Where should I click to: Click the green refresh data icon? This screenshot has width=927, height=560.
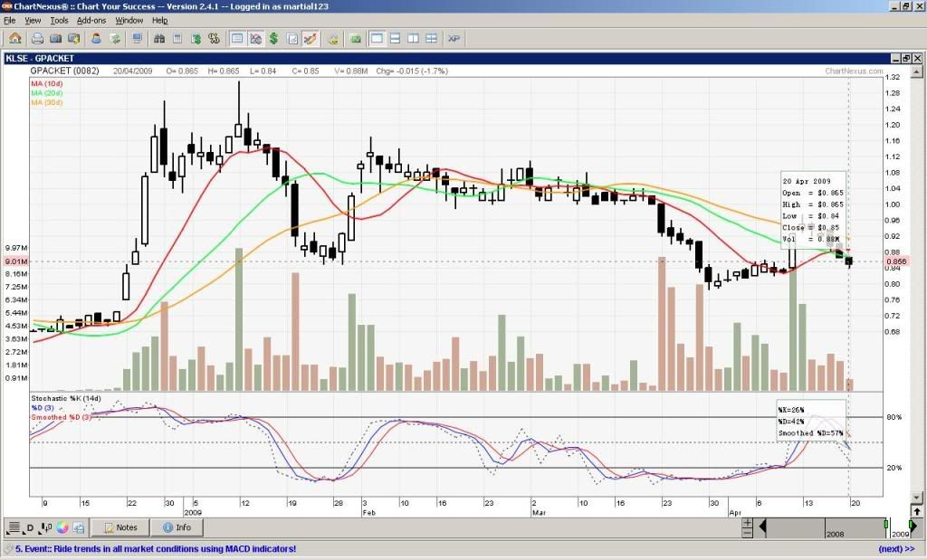click(x=115, y=38)
